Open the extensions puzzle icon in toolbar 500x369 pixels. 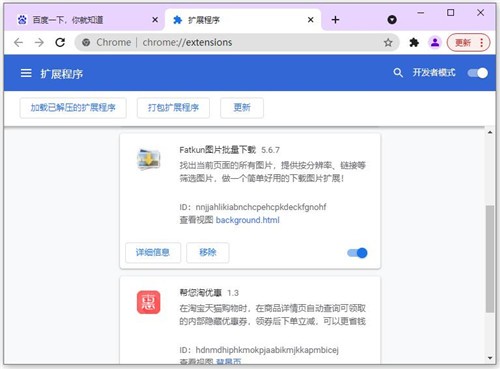414,42
